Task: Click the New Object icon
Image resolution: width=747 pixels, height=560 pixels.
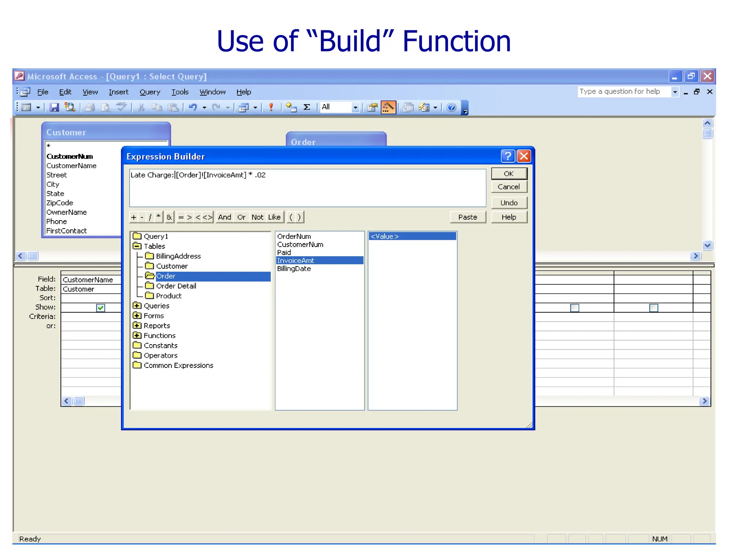Action: [x=424, y=107]
